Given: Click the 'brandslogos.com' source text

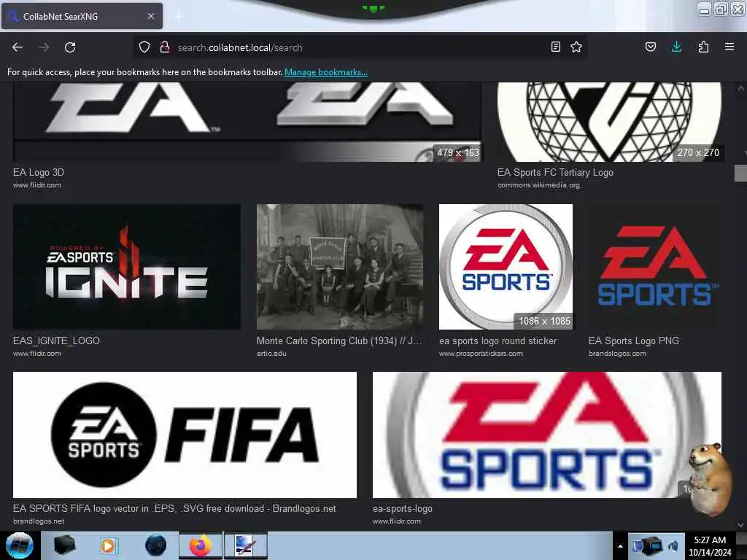Looking at the screenshot, I should coord(617,354).
